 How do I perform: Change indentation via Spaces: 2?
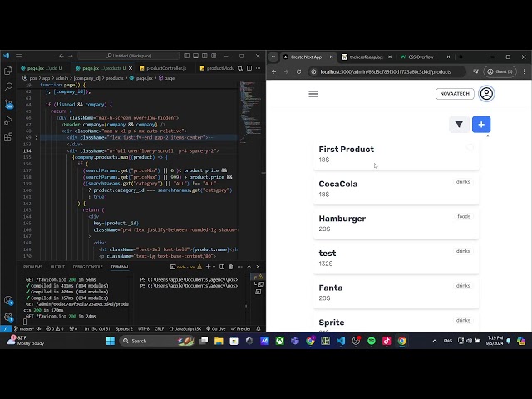(124, 328)
